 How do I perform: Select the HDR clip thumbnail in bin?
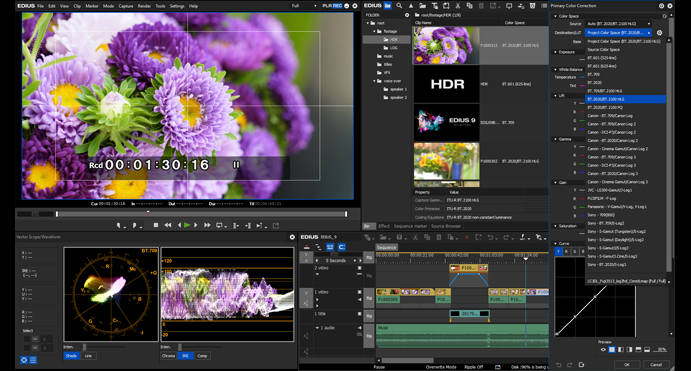point(447,84)
